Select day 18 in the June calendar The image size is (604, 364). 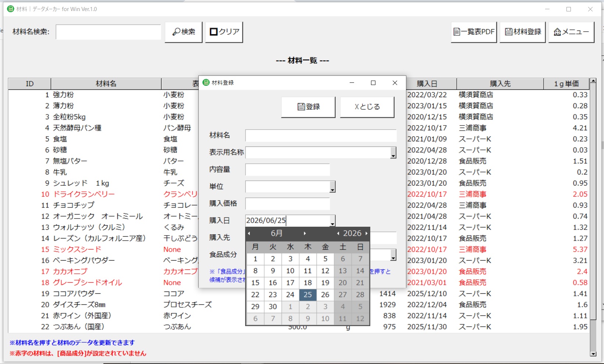[308, 283]
